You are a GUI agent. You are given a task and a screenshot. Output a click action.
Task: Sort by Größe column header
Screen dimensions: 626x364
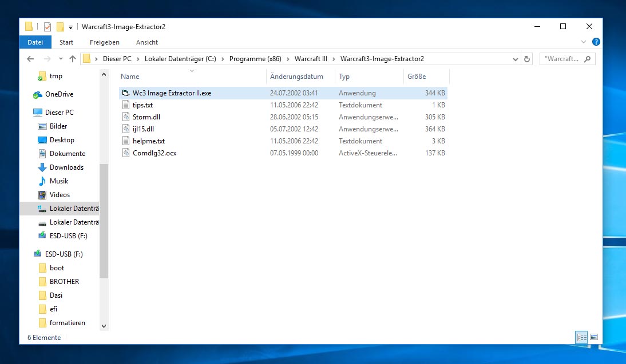417,77
